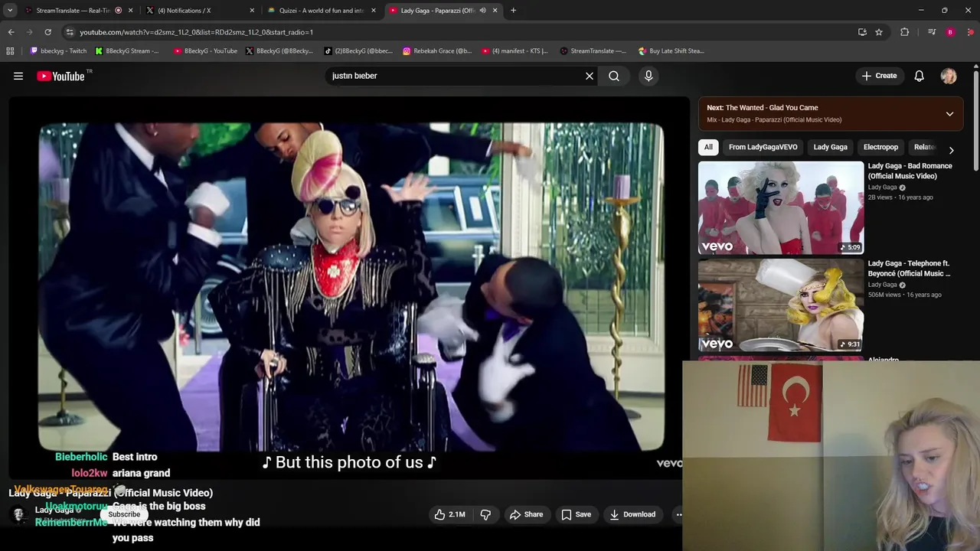Open the StreamTranslate bookmark

tap(593, 51)
